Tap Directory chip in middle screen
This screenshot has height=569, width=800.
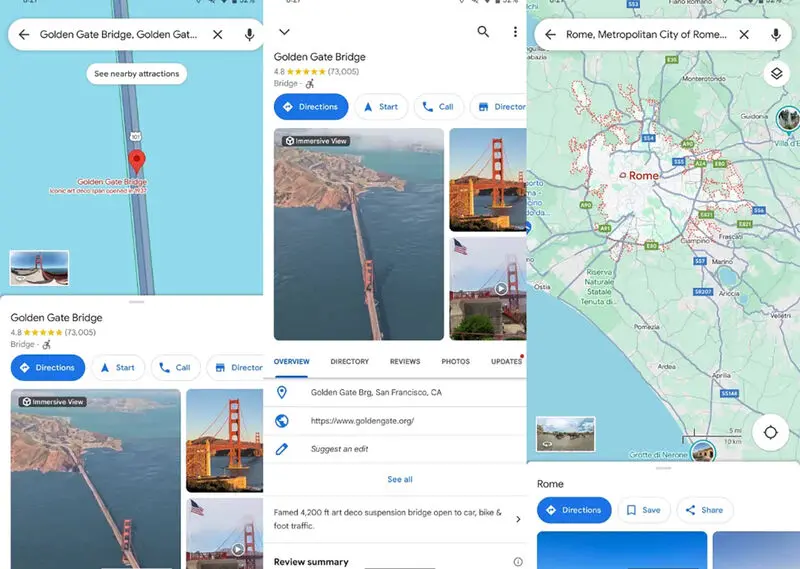[x=498, y=107]
